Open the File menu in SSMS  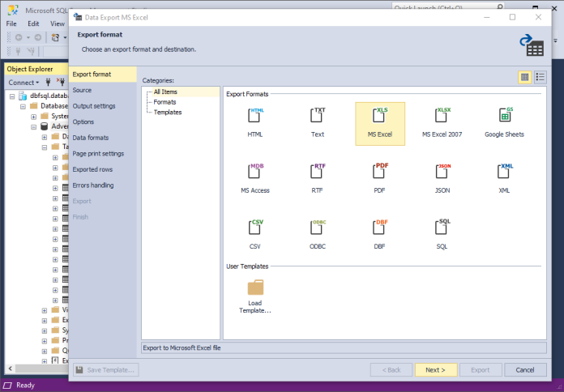point(11,23)
